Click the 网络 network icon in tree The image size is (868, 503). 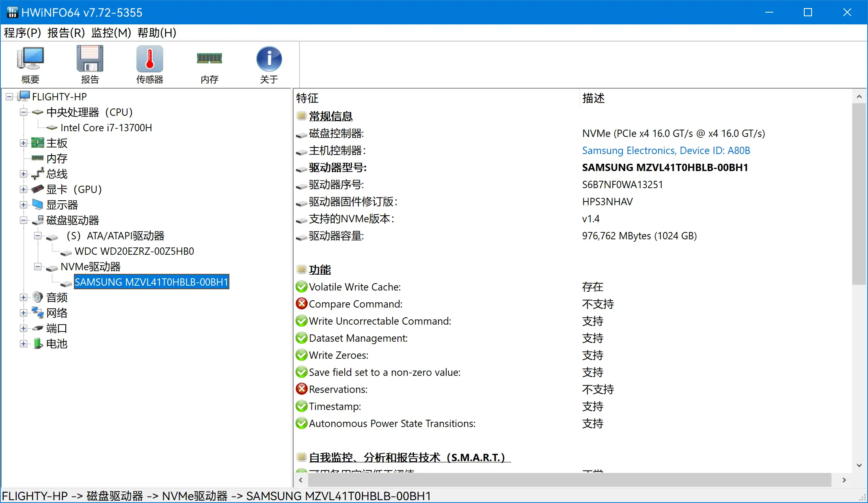38,312
